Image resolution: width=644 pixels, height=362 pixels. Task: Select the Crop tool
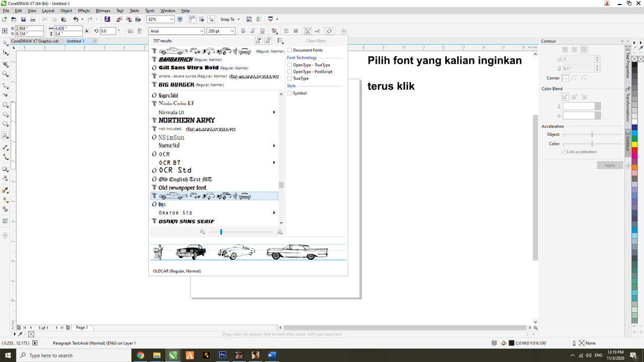pyautogui.click(x=5, y=64)
